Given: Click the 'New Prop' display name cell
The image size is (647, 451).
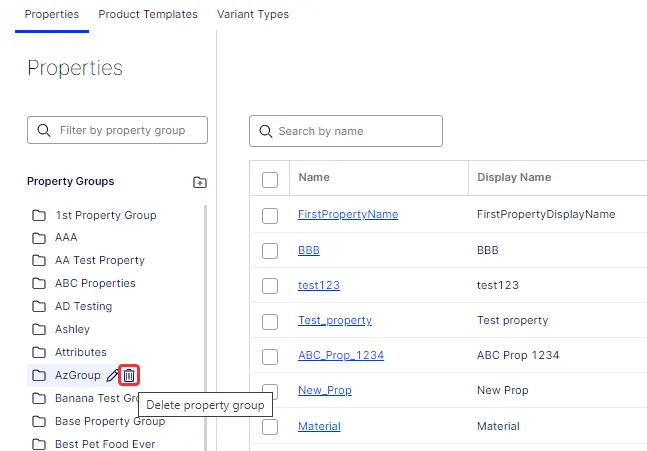Looking at the screenshot, I should pos(503,390).
